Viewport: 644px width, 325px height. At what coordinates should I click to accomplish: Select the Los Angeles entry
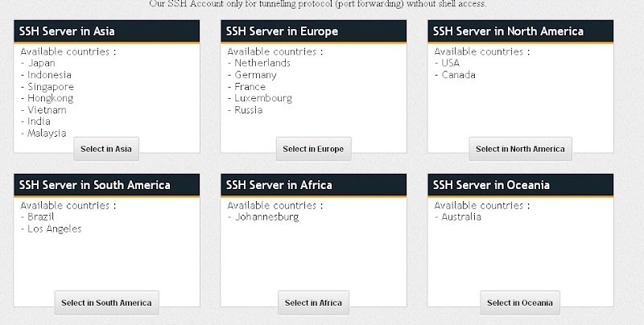tap(55, 229)
